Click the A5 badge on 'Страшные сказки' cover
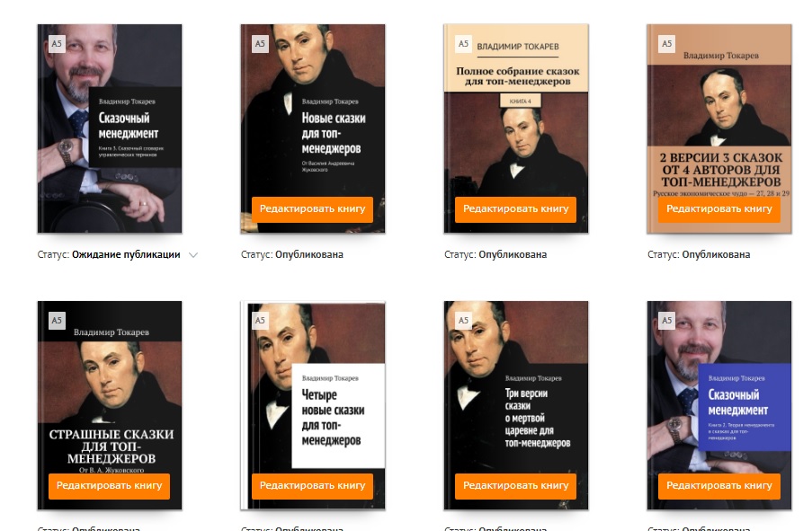This screenshot has width=812, height=531. 57,321
